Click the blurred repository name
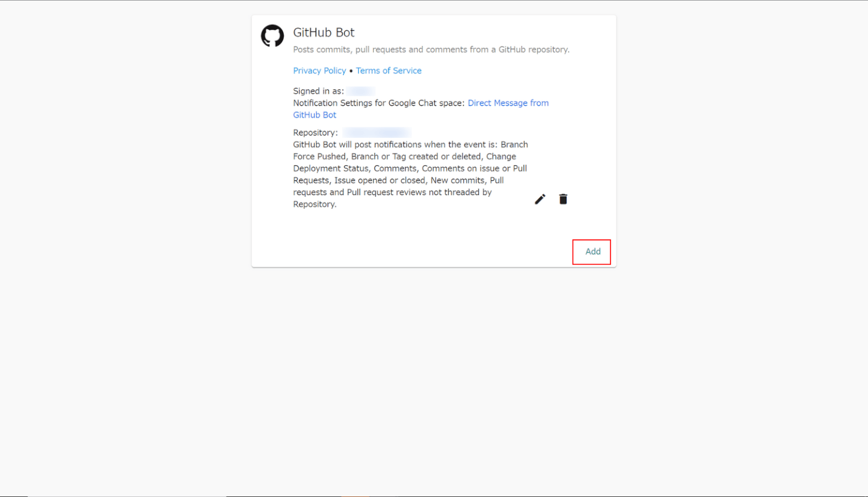Screen dimensions: 868x497 tap(376, 133)
